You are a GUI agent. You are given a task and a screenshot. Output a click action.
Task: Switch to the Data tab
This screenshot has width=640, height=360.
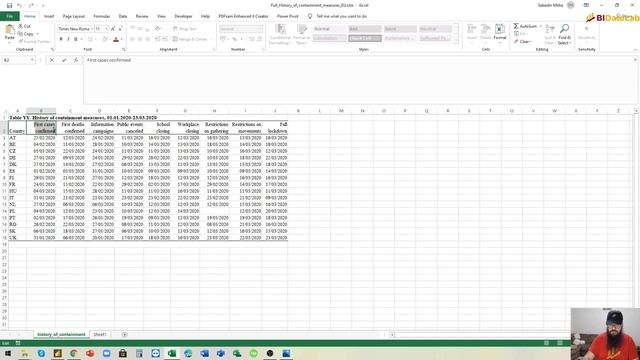pyautogui.click(x=123, y=16)
